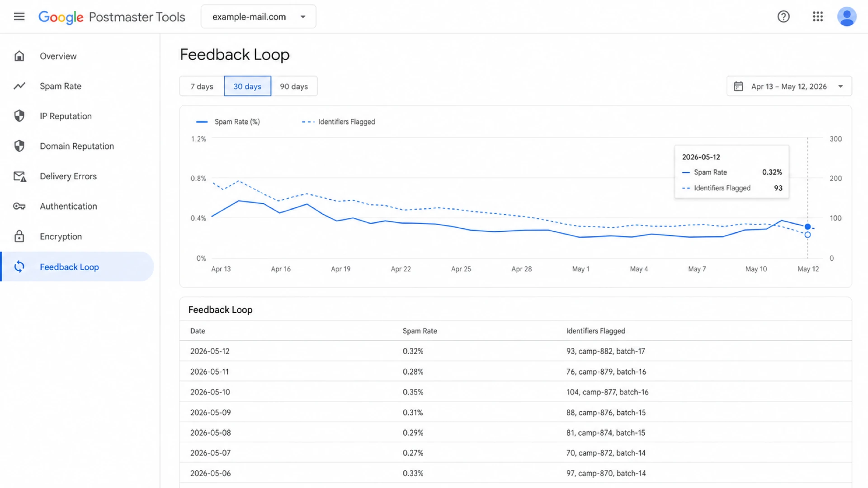Click the 2026-05-08 date cell
Screen dimensions: 868x488
coord(210,432)
